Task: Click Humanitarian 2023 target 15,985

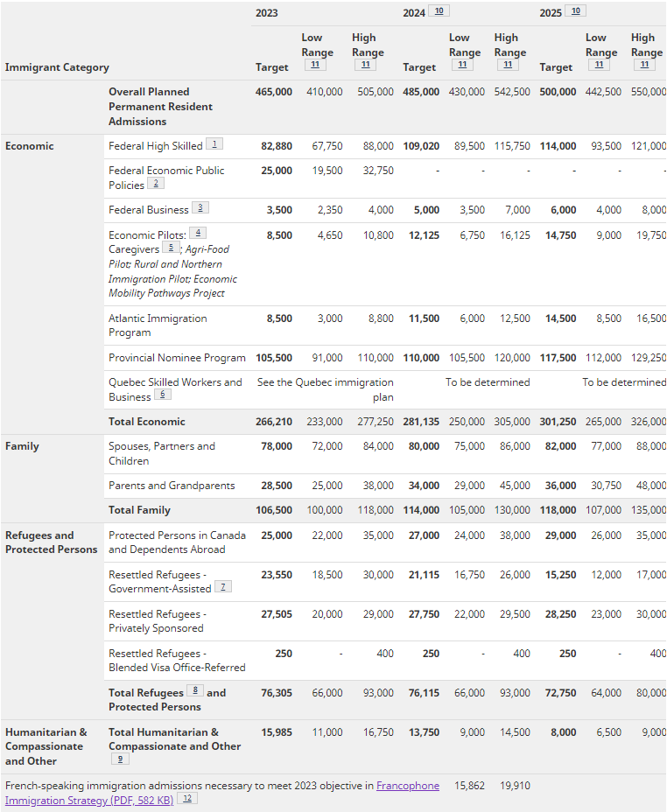Action: pyautogui.click(x=277, y=732)
